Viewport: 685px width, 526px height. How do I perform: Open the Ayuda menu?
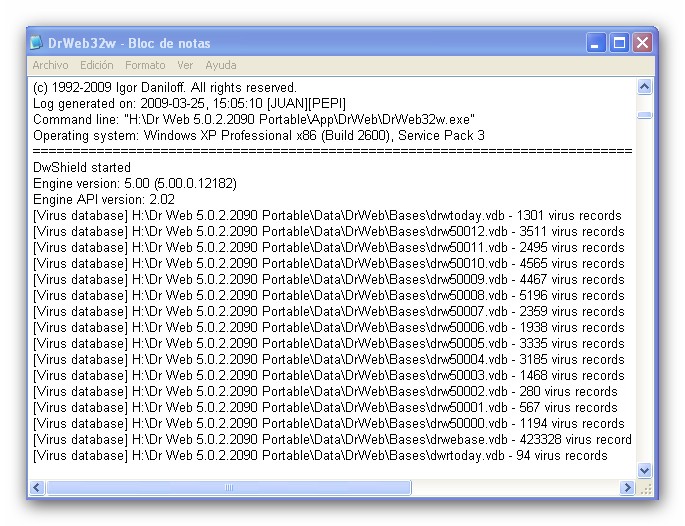(x=221, y=65)
